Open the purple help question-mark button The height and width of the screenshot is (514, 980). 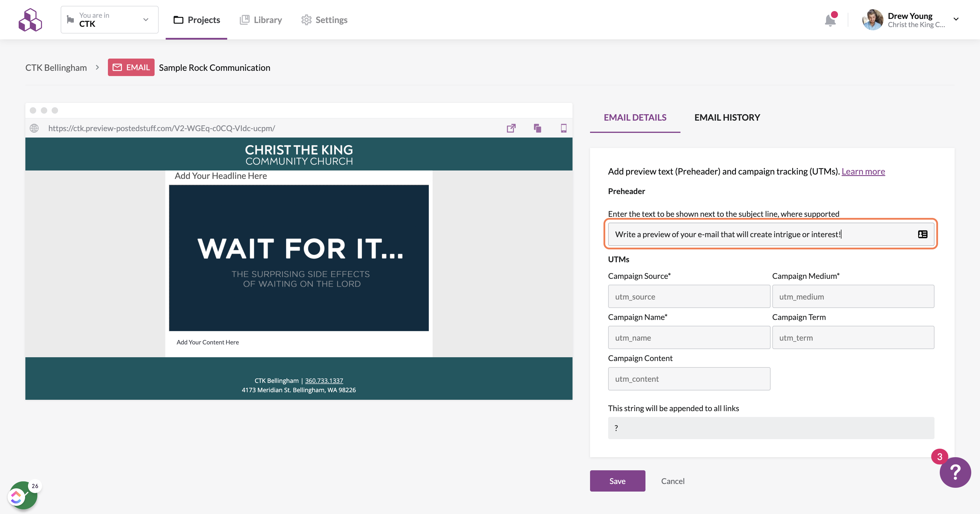click(x=955, y=473)
